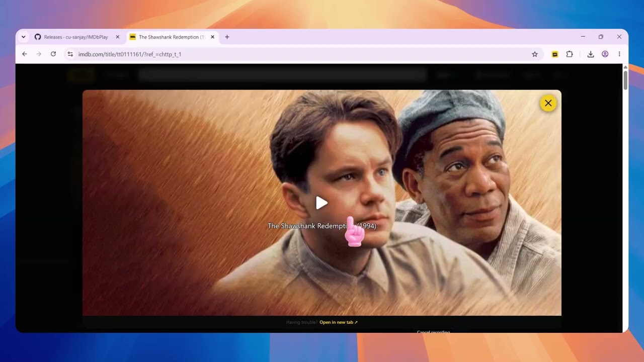Click the IMDbPlay extension icon in toolbar

555,54
